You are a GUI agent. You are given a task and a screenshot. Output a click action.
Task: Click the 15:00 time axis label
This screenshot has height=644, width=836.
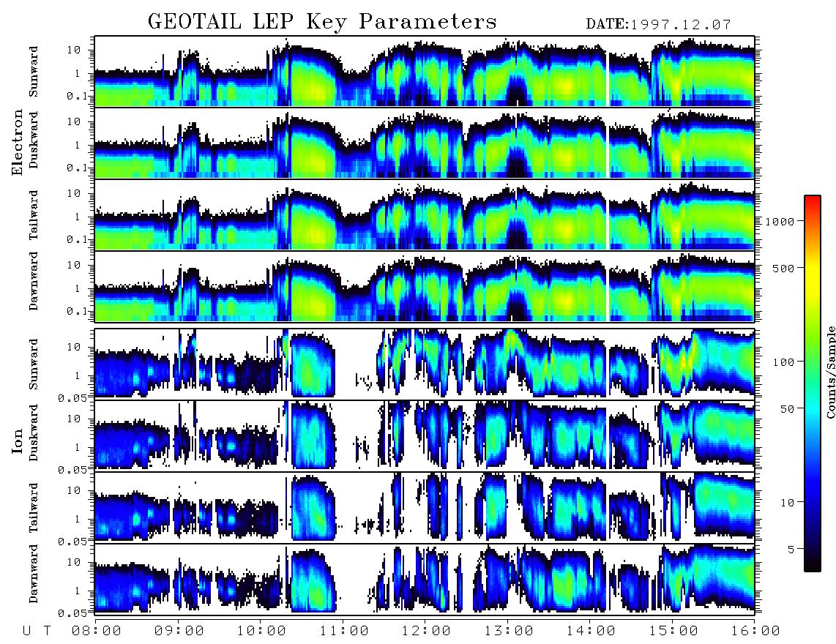(x=673, y=632)
